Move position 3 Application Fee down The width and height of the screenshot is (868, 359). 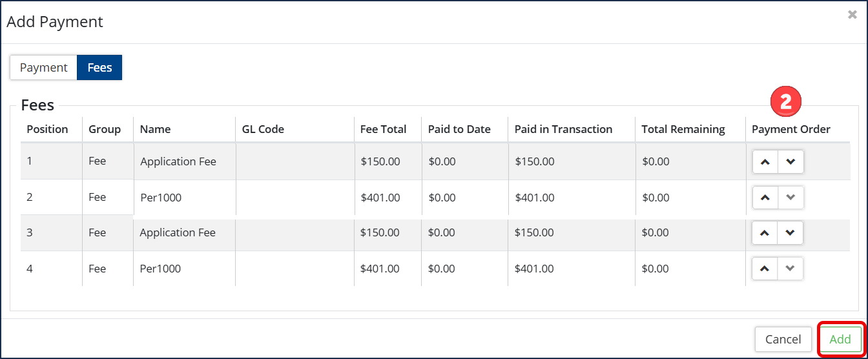coord(790,233)
